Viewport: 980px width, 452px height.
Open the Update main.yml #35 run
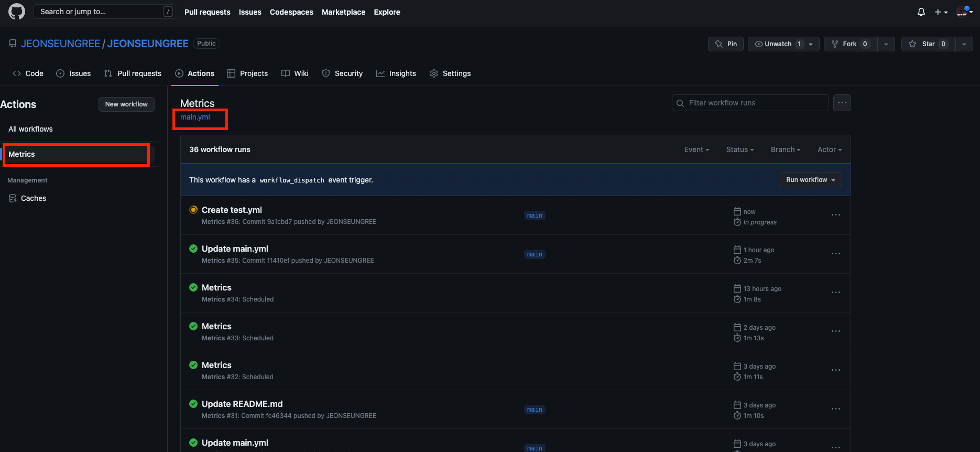(x=235, y=249)
